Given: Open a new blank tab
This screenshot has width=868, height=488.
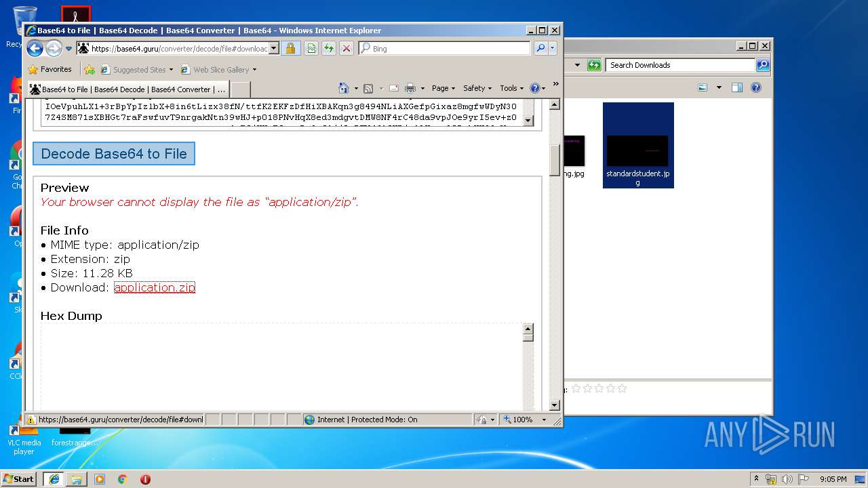Looking at the screenshot, I should (241, 89).
